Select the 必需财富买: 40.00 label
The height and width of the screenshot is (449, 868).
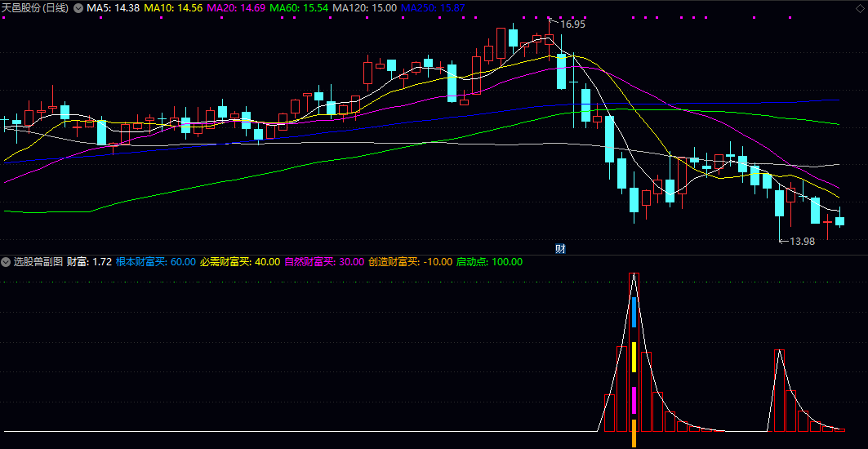pos(240,262)
